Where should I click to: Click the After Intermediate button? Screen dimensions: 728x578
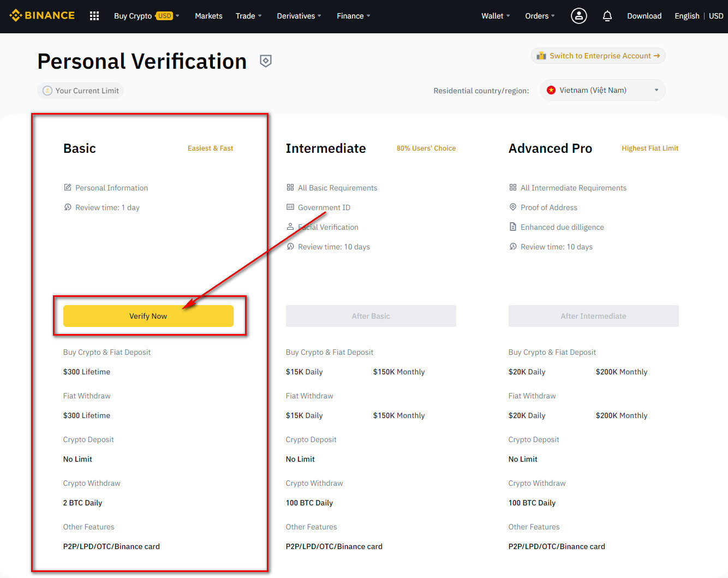593,316
